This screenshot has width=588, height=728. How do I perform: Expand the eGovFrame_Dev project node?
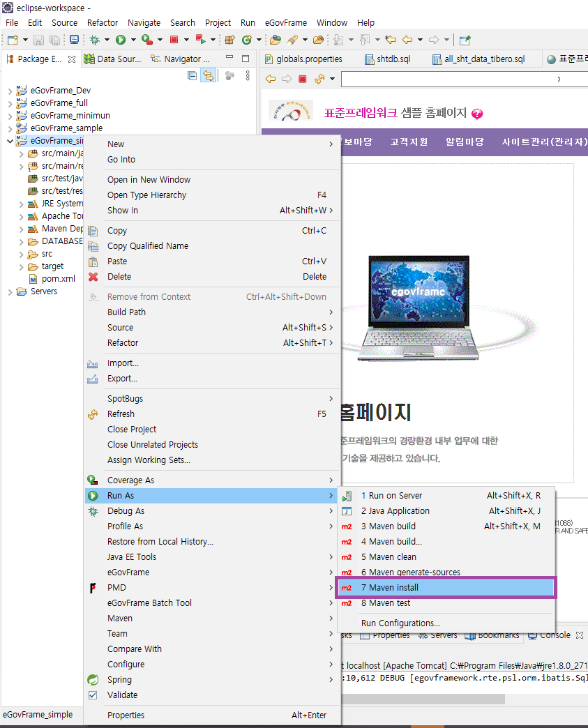(x=10, y=91)
